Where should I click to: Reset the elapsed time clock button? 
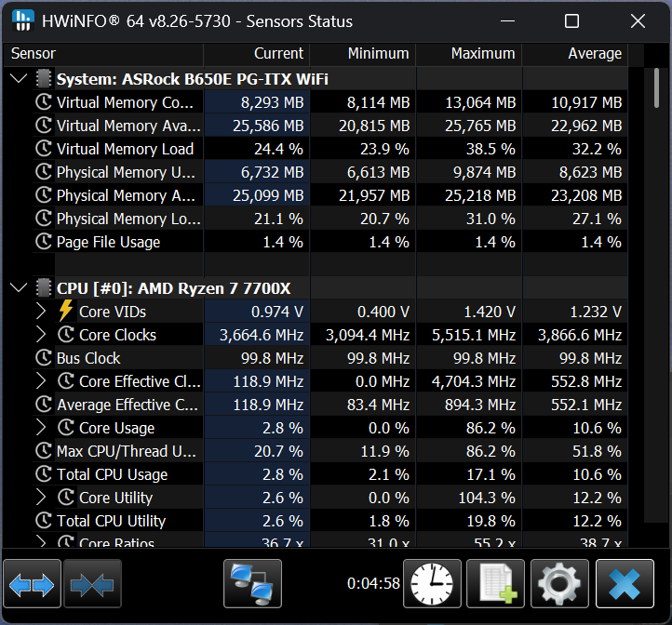point(432,583)
